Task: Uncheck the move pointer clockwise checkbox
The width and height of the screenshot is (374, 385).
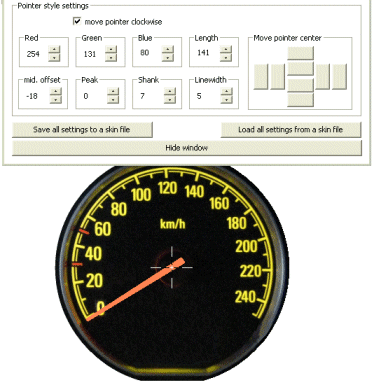Action: pos(77,21)
